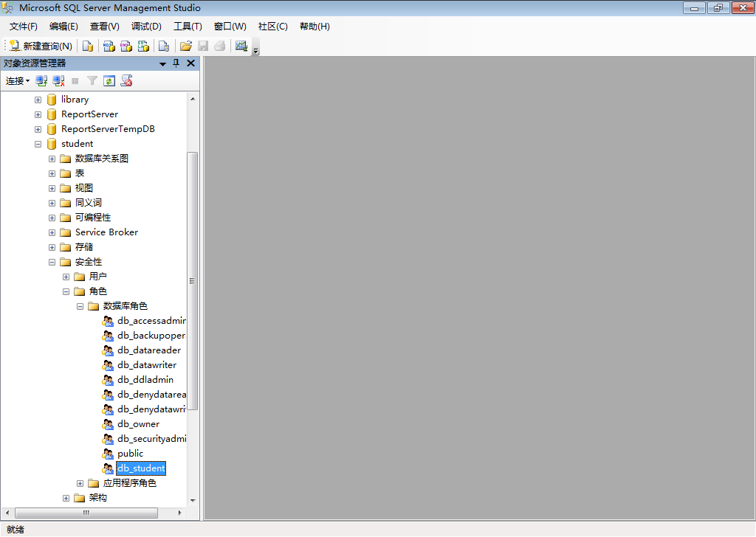Click the Database Engine Query icon

click(88, 46)
